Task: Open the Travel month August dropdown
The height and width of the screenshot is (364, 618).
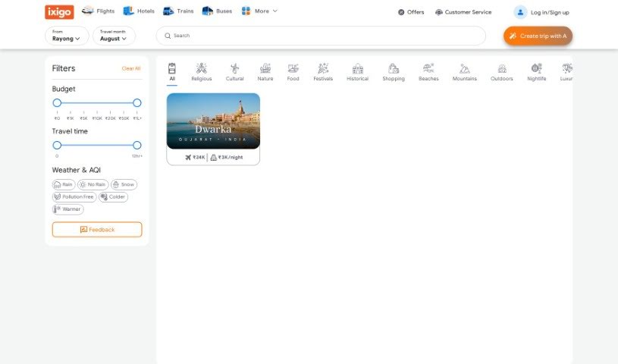Action: coord(114,36)
